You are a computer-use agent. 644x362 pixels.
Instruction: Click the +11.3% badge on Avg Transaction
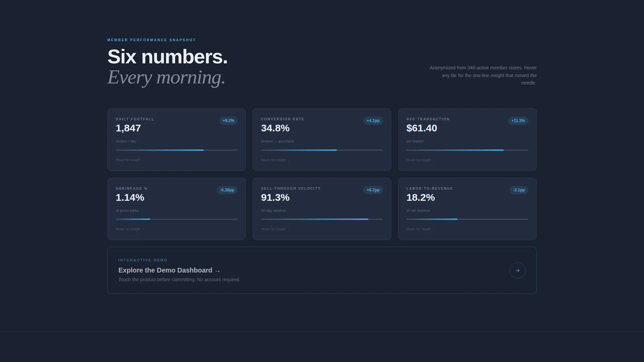click(x=518, y=121)
